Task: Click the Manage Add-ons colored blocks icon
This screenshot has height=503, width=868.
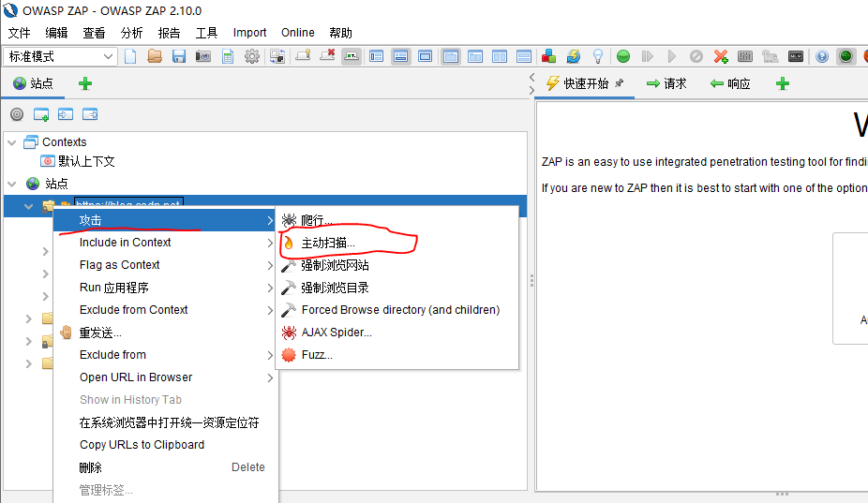Action: pos(548,56)
